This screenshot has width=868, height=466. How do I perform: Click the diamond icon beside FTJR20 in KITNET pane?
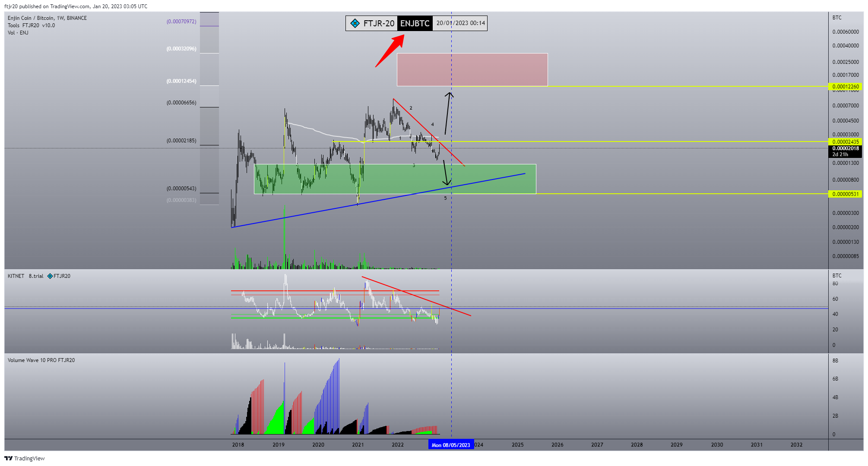pos(50,276)
